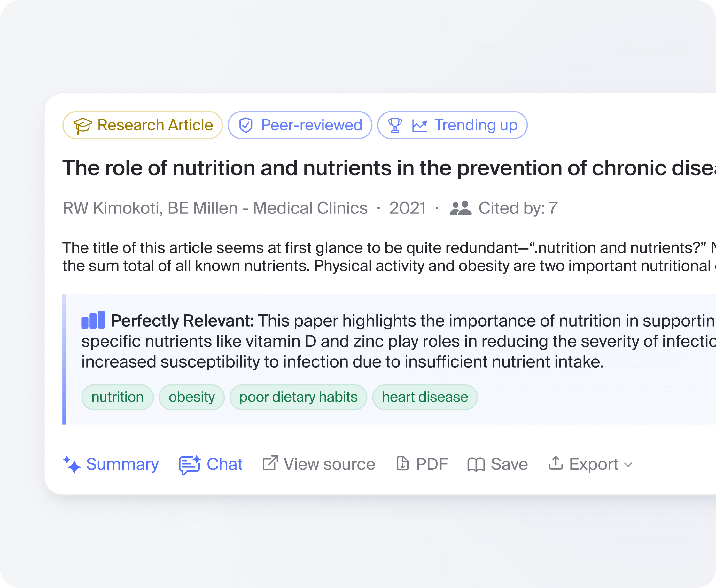Click the bar chart relevance icon
Screen dimensions: 716x588
93,320
